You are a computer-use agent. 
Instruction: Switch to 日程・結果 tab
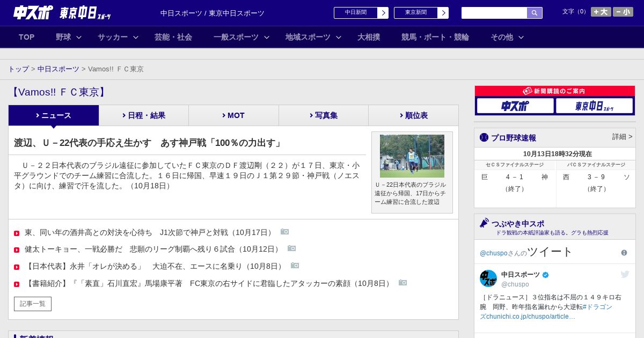(x=144, y=115)
